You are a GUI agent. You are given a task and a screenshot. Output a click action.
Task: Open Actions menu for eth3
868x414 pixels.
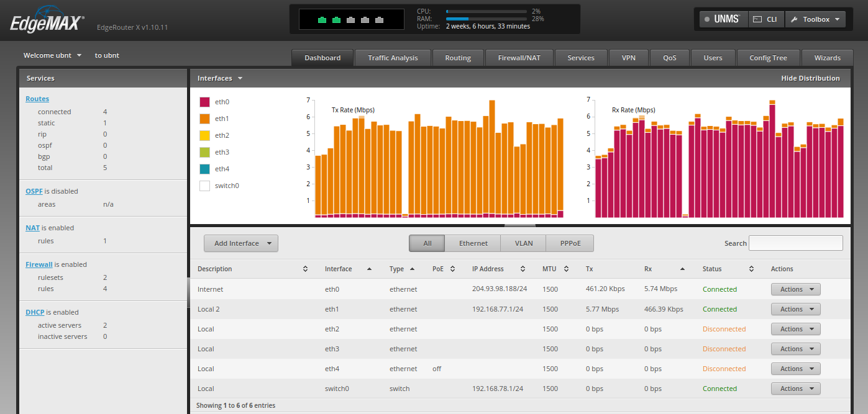[x=795, y=349]
